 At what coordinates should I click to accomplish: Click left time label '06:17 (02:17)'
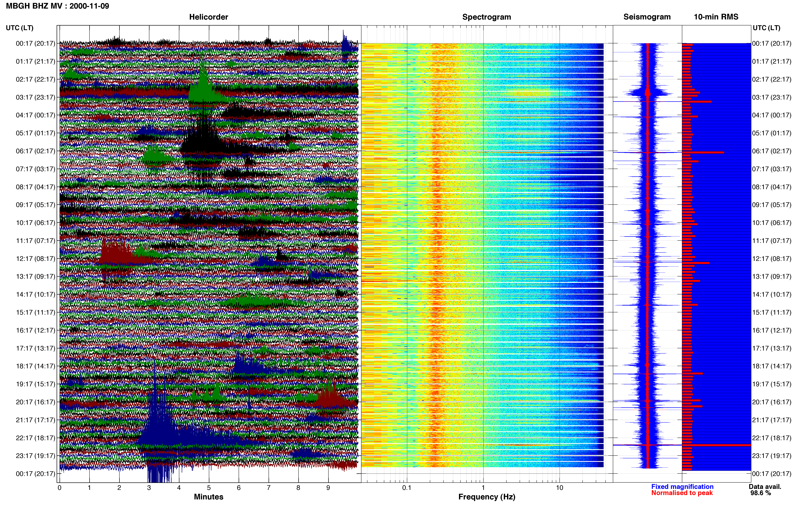click(x=36, y=151)
